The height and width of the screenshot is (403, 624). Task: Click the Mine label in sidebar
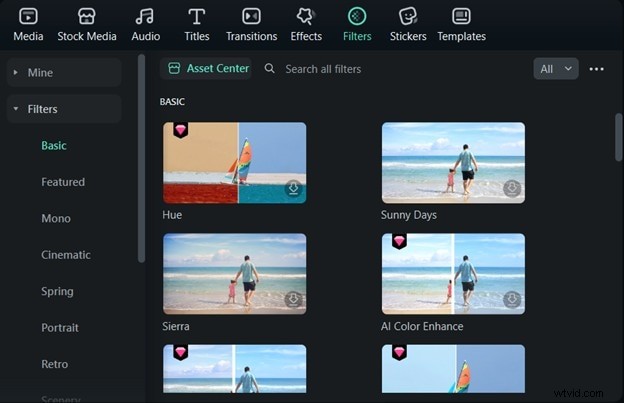coord(40,73)
